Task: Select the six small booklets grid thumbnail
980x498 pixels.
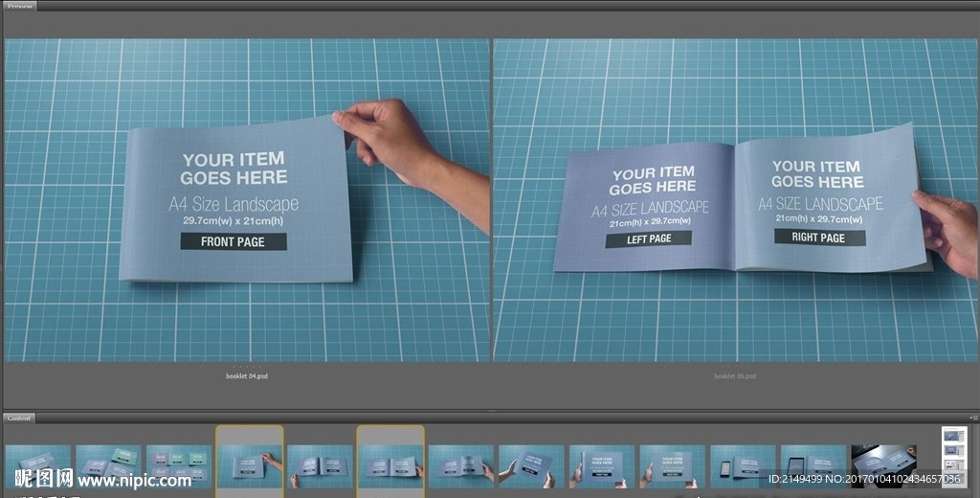Action: 179,466
